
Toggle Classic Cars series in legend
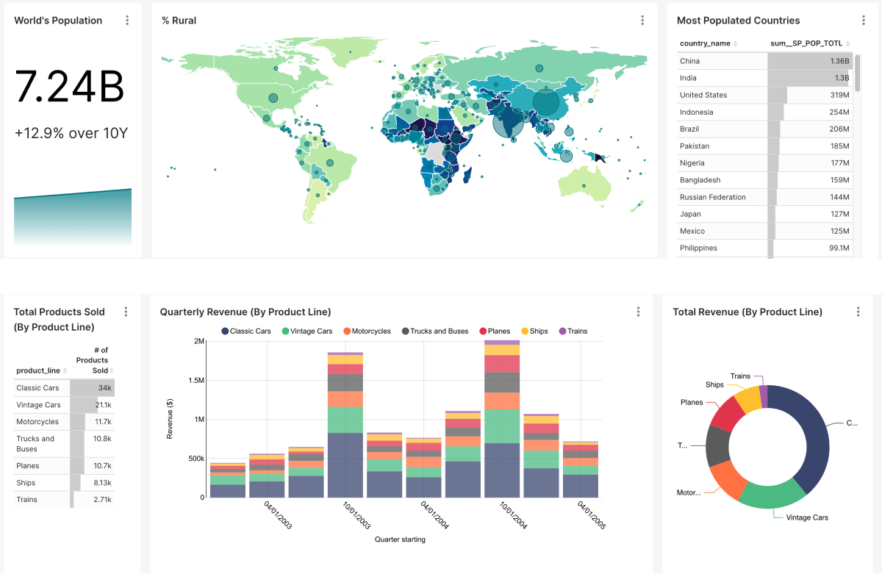click(245, 331)
